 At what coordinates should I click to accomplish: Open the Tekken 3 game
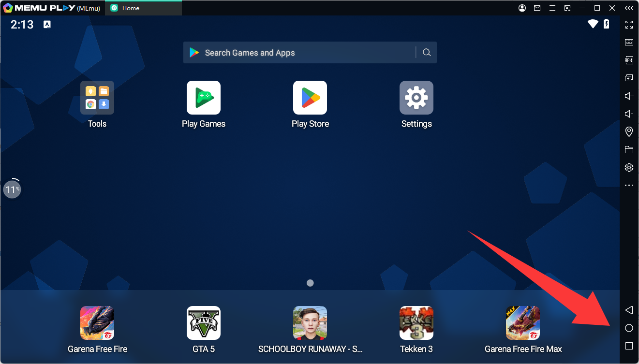click(x=416, y=323)
